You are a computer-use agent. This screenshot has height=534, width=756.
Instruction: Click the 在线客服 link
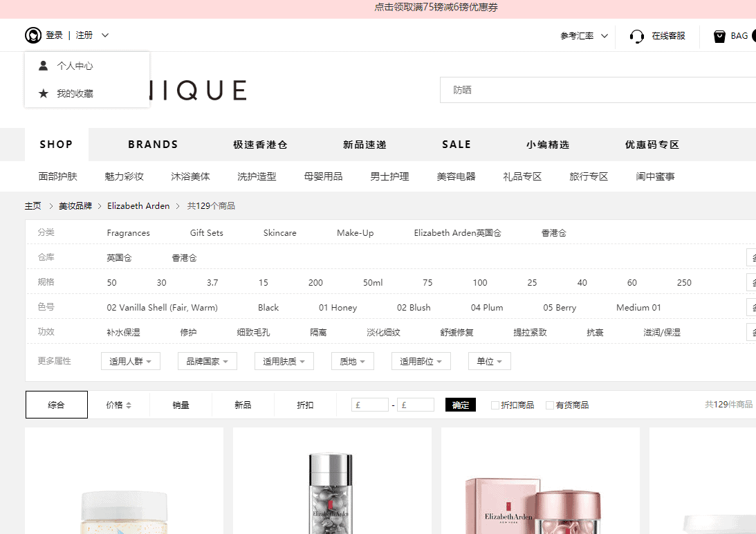click(668, 36)
